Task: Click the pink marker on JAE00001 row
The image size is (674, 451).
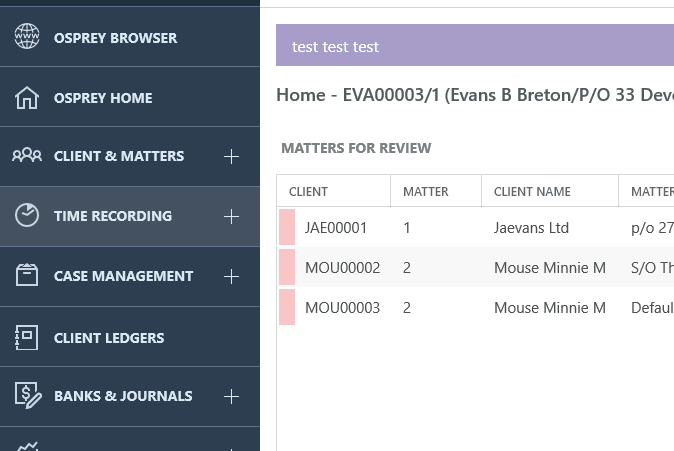Action: click(287, 227)
